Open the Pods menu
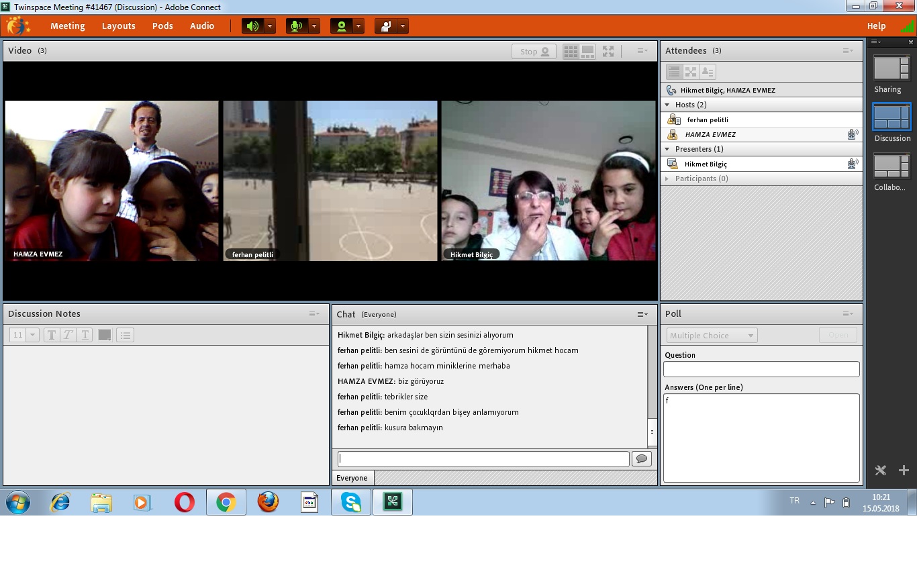This screenshot has height=588, width=917. (x=162, y=26)
